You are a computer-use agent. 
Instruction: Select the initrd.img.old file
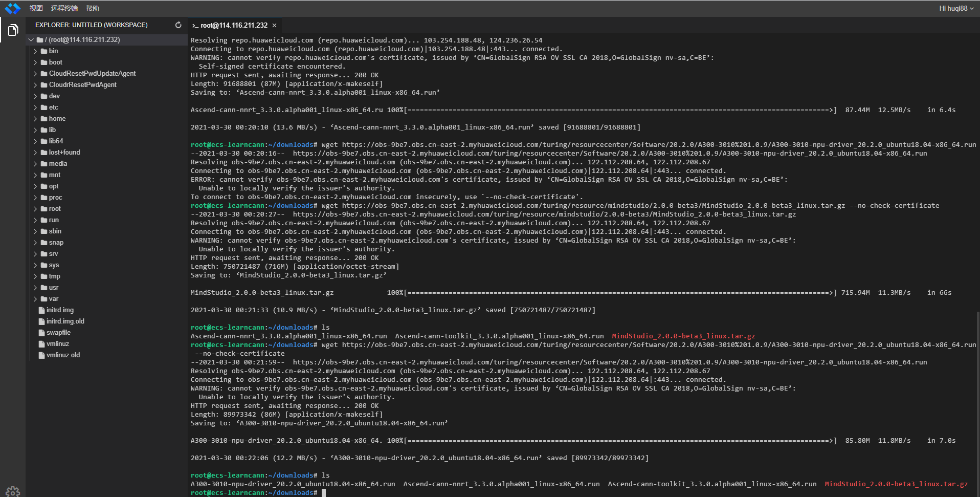click(x=65, y=321)
